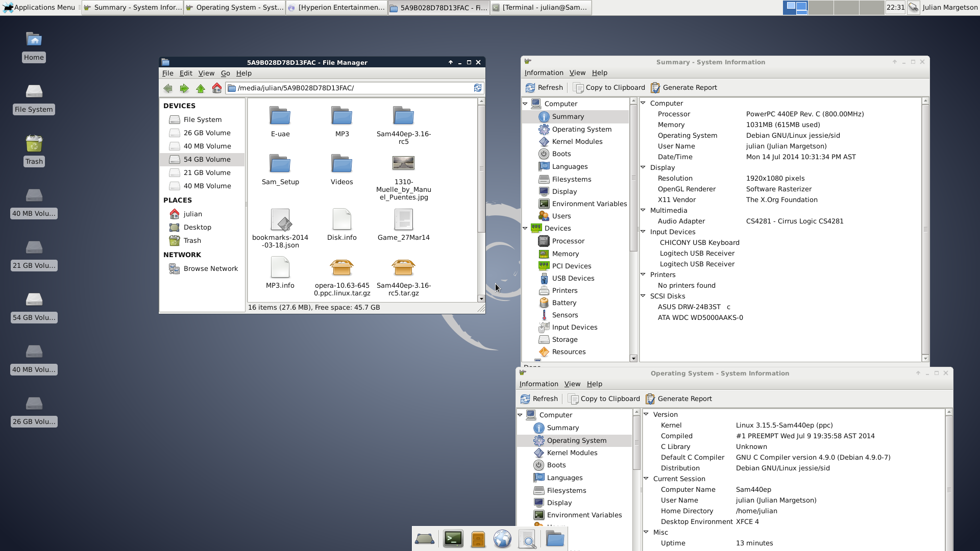Open Information menu in Summary window

[x=544, y=73]
